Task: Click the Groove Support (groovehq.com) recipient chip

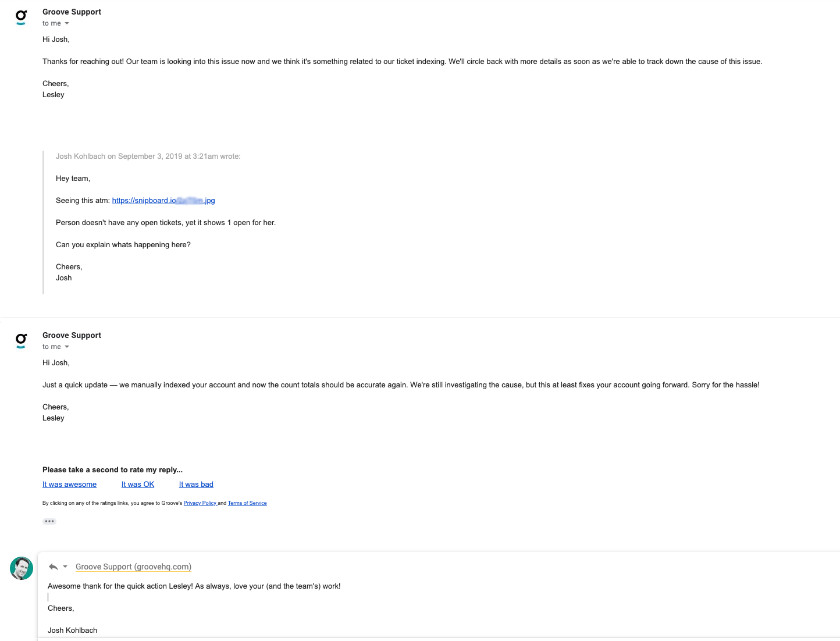Action: [133, 567]
